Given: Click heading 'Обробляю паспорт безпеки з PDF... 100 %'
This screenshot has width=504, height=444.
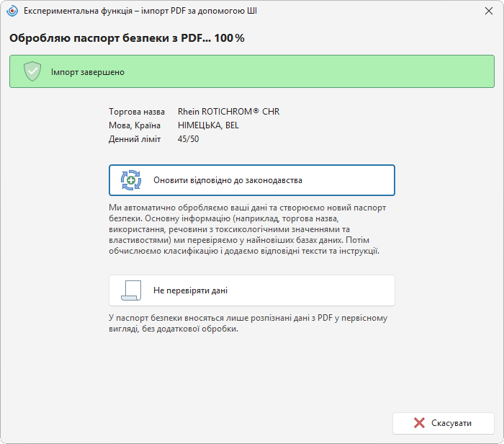Looking at the screenshot, I should [127, 38].
